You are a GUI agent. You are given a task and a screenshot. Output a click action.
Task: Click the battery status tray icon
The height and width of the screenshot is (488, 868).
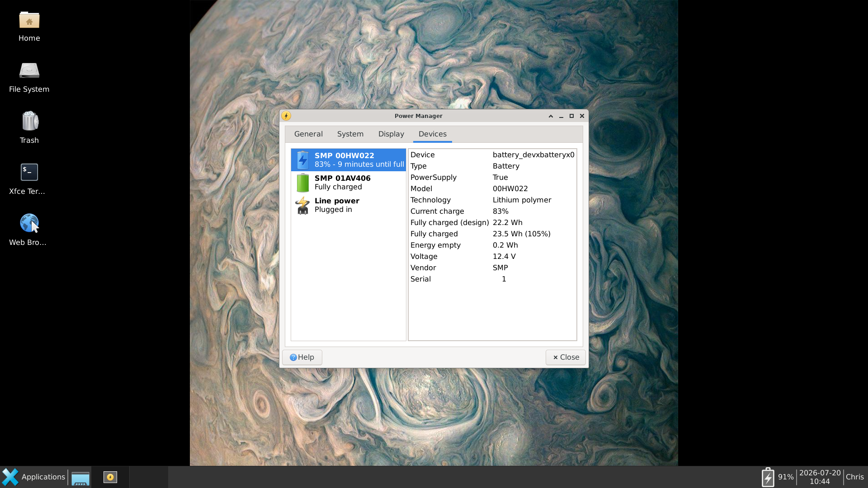pyautogui.click(x=768, y=477)
